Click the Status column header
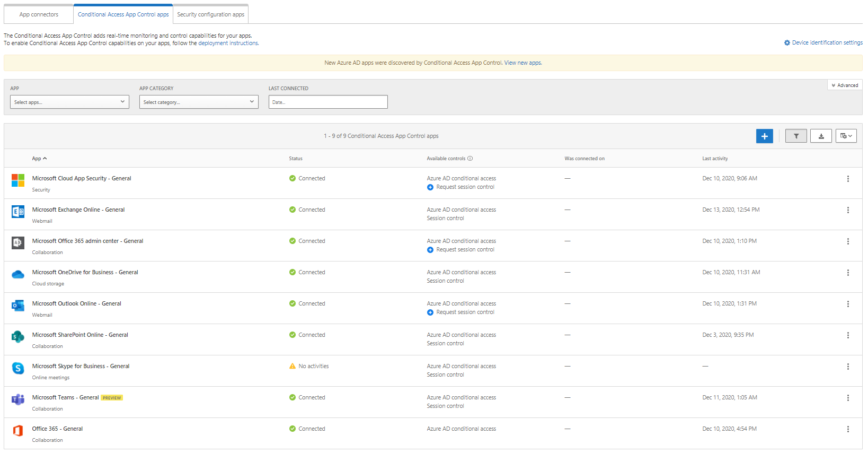 pos(296,159)
